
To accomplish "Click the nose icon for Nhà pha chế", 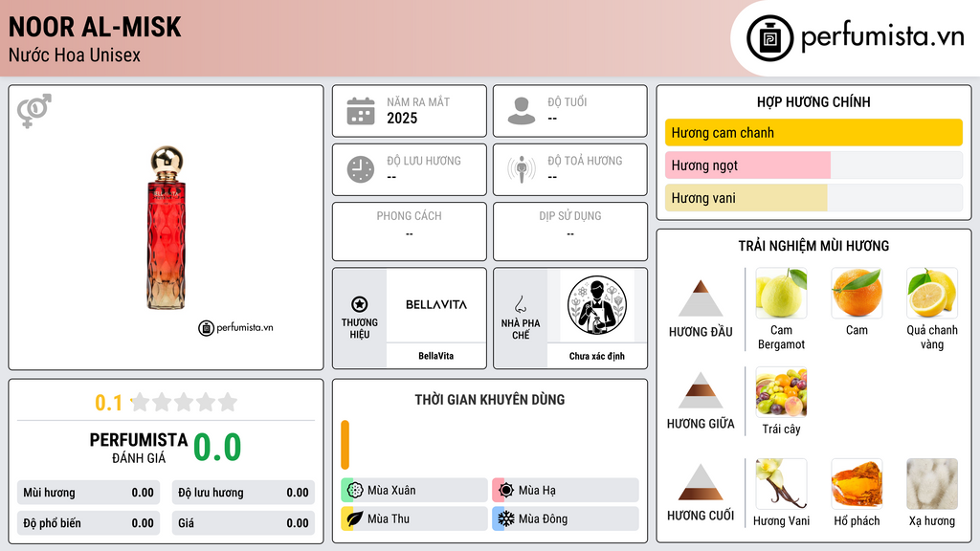I will point(520,304).
